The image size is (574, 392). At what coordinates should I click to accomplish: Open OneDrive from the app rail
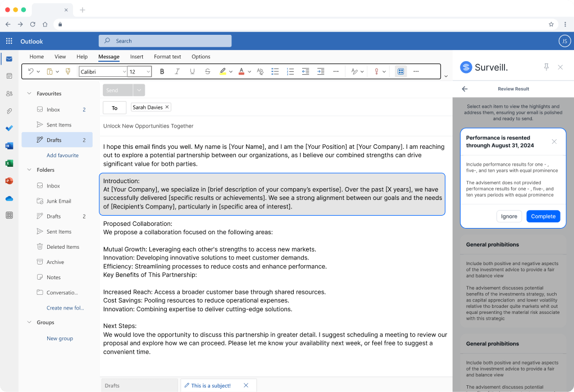tap(9, 198)
